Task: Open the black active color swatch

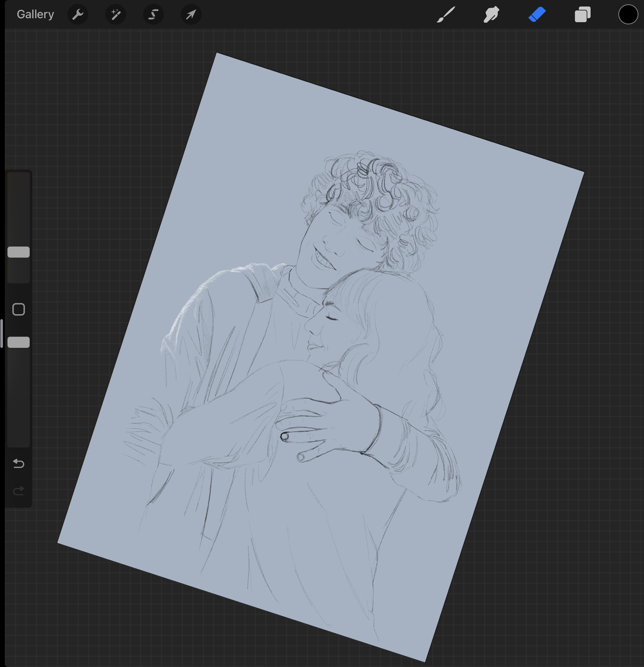Action: pos(628,15)
